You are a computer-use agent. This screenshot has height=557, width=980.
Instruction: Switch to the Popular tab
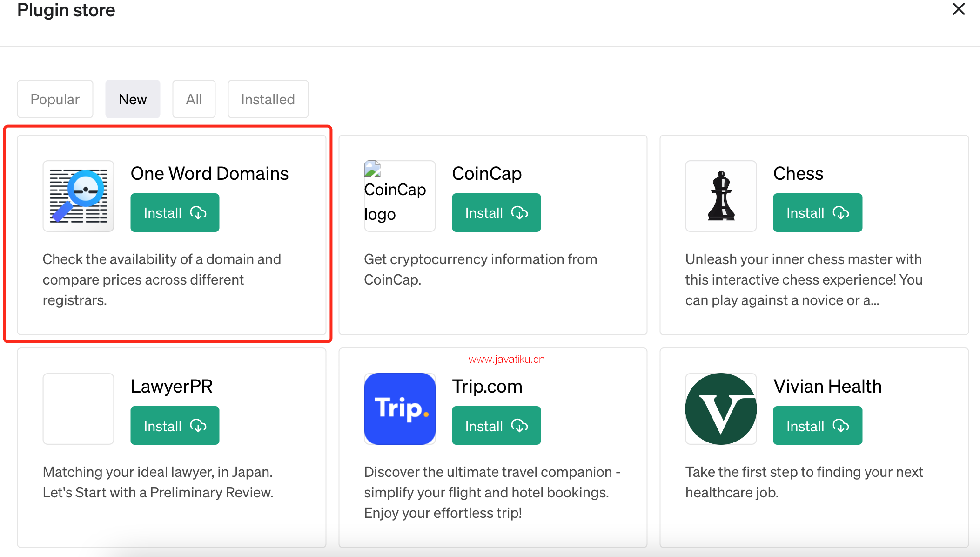coord(55,99)
